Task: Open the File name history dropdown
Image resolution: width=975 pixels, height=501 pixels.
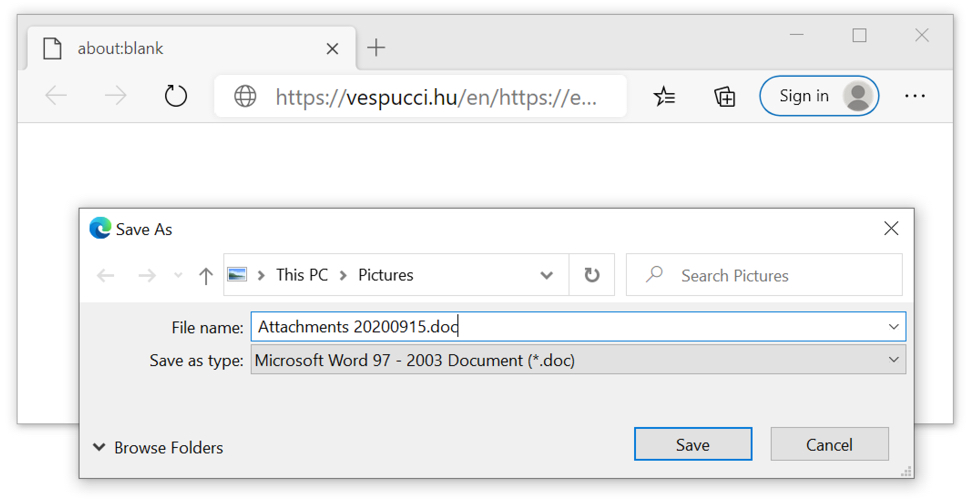Action: point(894,326)
